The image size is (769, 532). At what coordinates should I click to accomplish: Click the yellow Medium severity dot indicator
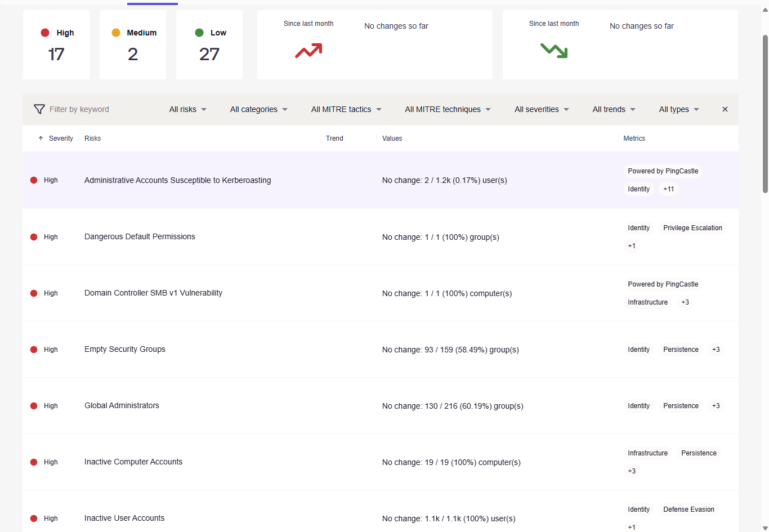coord(117,33)
